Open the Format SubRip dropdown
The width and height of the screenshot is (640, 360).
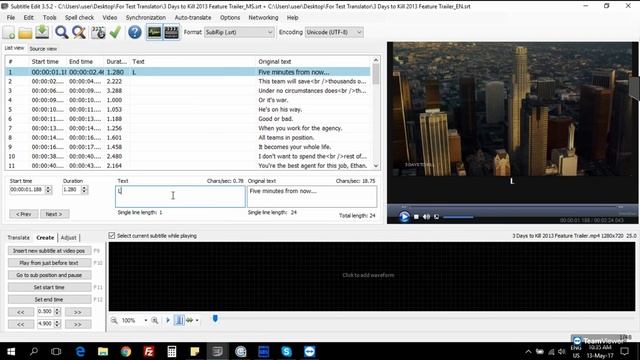click(239, 32)
